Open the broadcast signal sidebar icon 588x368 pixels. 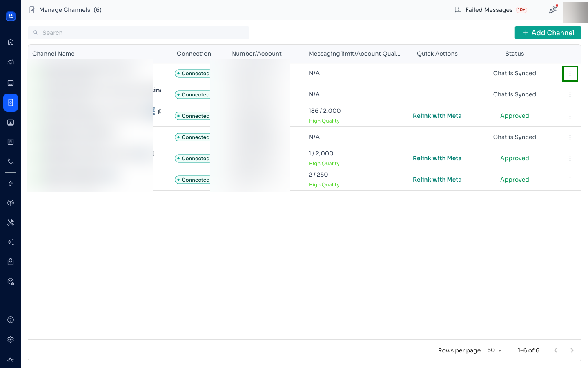pyautogui.click(x=11, y=203)
